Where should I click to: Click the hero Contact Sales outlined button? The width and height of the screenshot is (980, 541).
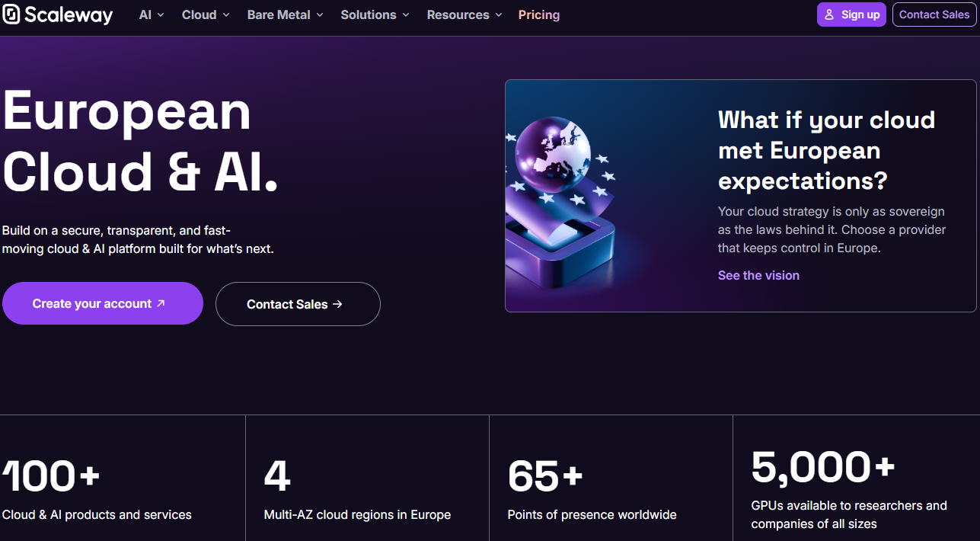pyautogui.click(x=298, y=304)
